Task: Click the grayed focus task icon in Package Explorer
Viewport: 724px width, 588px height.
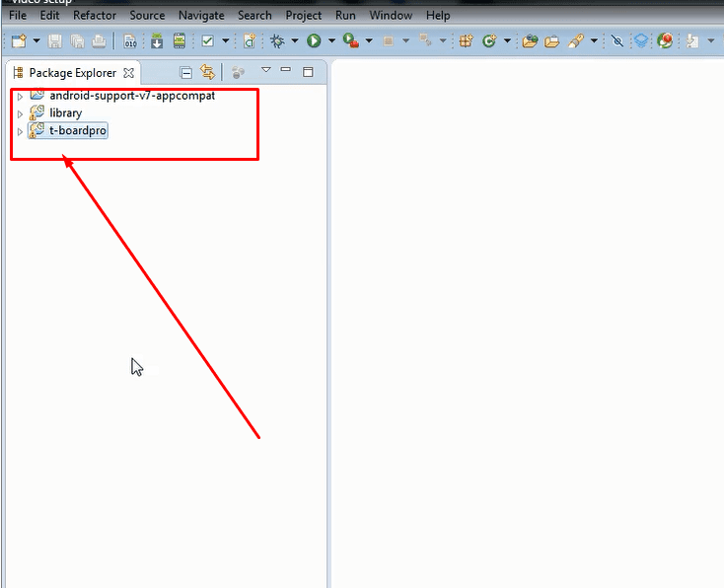Action: (238, 73)
